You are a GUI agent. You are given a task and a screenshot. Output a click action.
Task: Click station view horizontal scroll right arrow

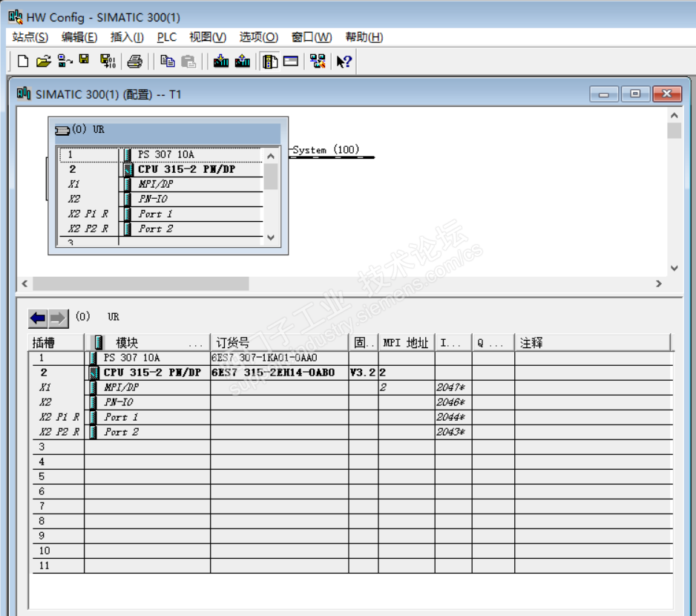659,284
